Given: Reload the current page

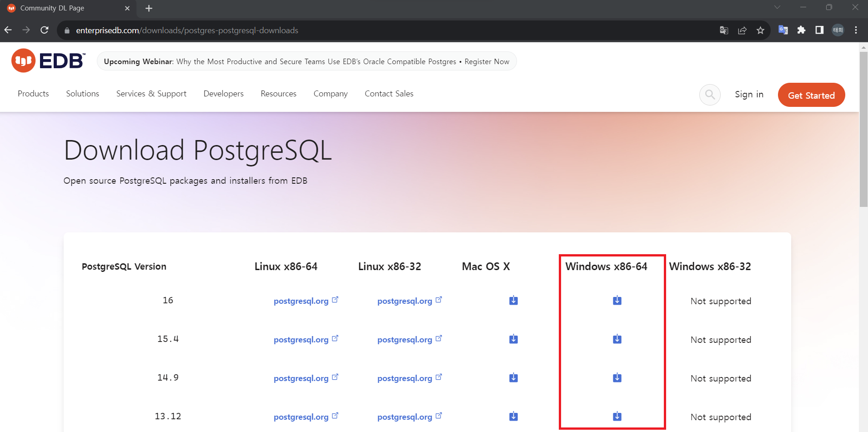Looking at the screenshot, I should [x=45, y=30].
